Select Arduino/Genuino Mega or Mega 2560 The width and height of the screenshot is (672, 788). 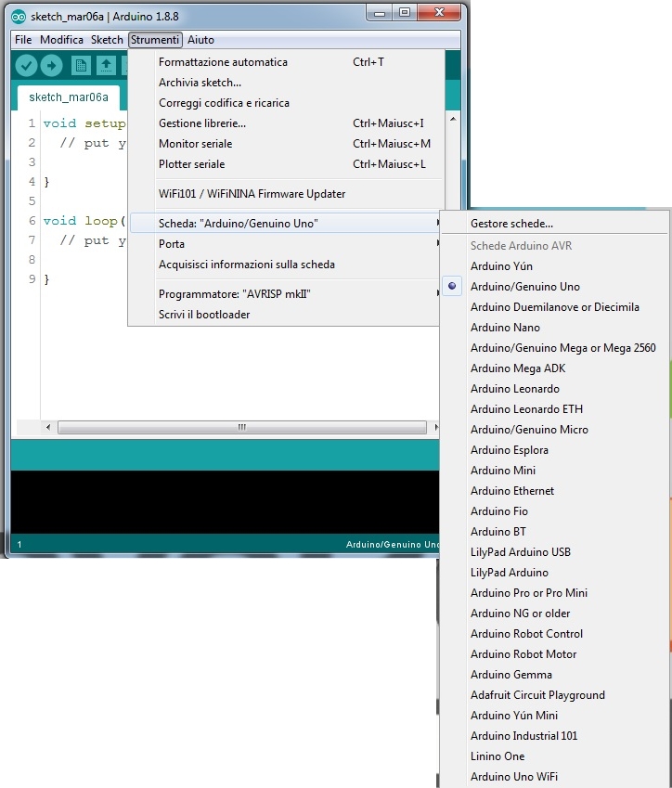click(555, 348)
